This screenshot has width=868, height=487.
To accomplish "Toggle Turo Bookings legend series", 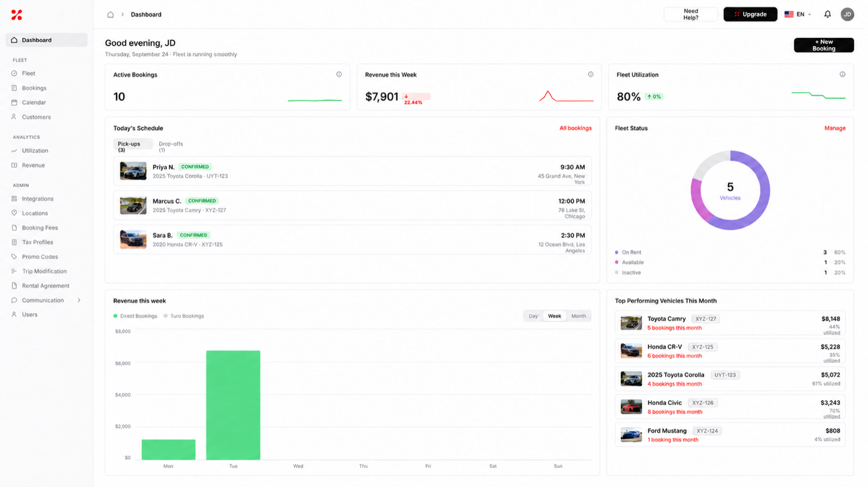I will (x=184, y=316).
